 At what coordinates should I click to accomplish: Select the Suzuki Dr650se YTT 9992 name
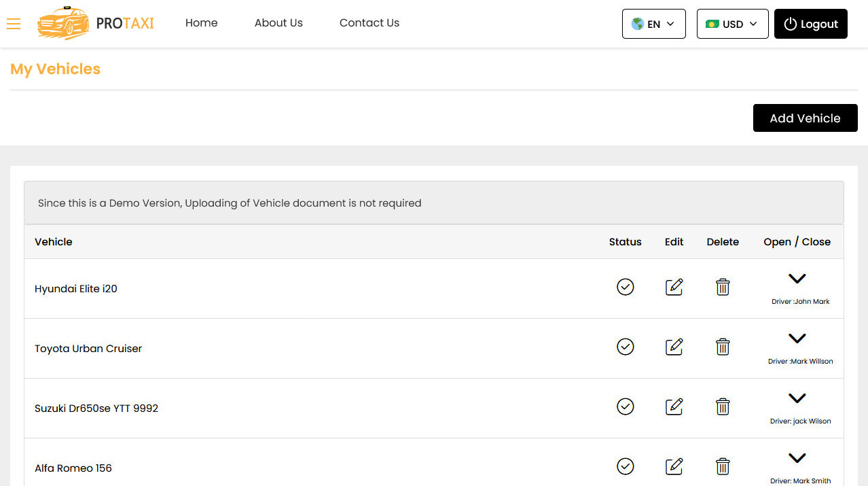(x=96, y=409)
